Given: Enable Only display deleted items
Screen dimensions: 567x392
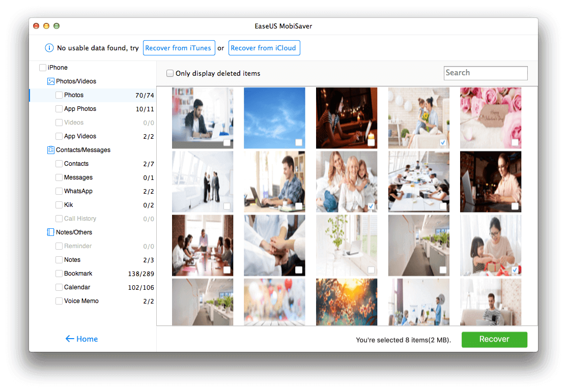Looking at the screenshot, I should [170, 74].
